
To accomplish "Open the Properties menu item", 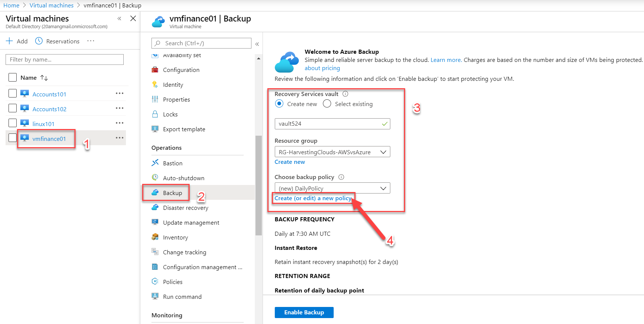I will 176,99.
